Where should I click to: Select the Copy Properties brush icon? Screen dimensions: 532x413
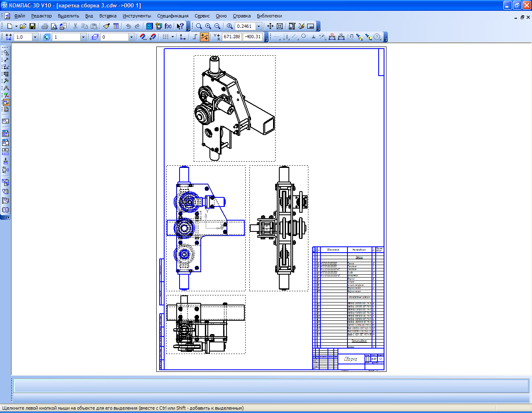[106, 26]
